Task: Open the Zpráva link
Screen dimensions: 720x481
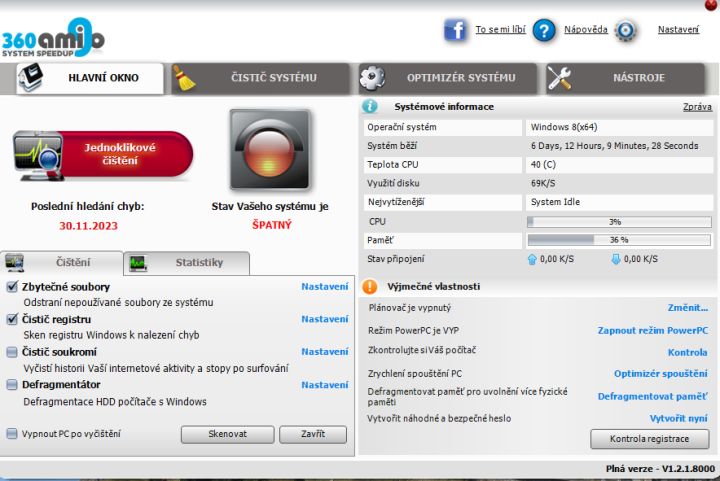Action: (x=698, y=107)
